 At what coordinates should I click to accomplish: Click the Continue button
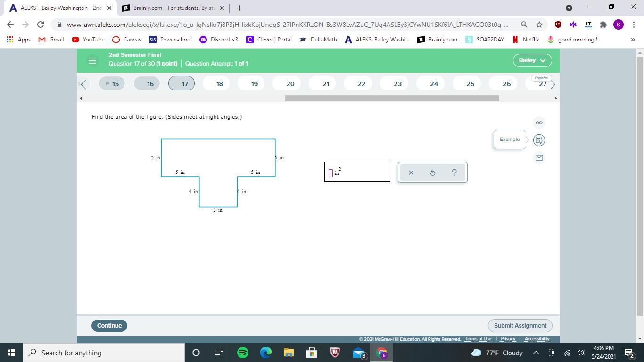(109, 325)
